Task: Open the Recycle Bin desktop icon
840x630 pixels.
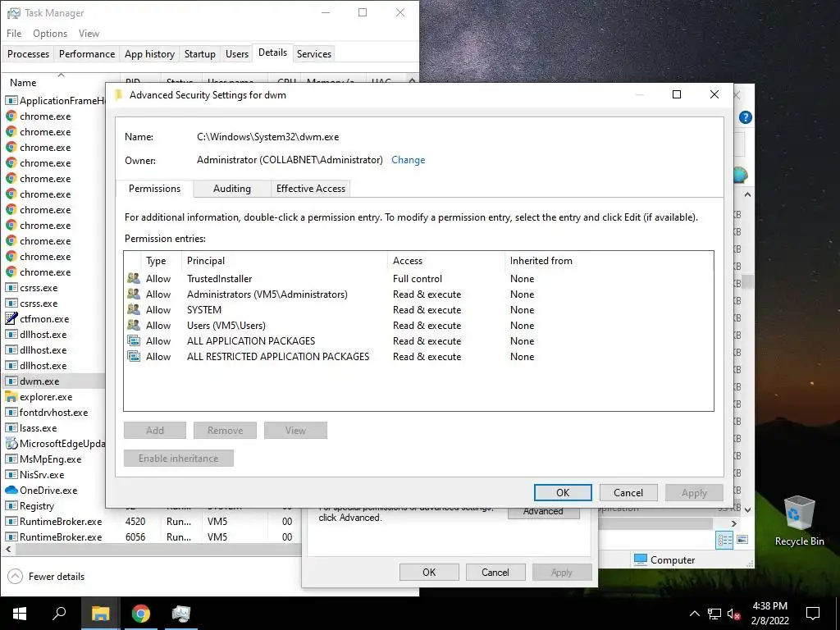Action: point(799,521)
